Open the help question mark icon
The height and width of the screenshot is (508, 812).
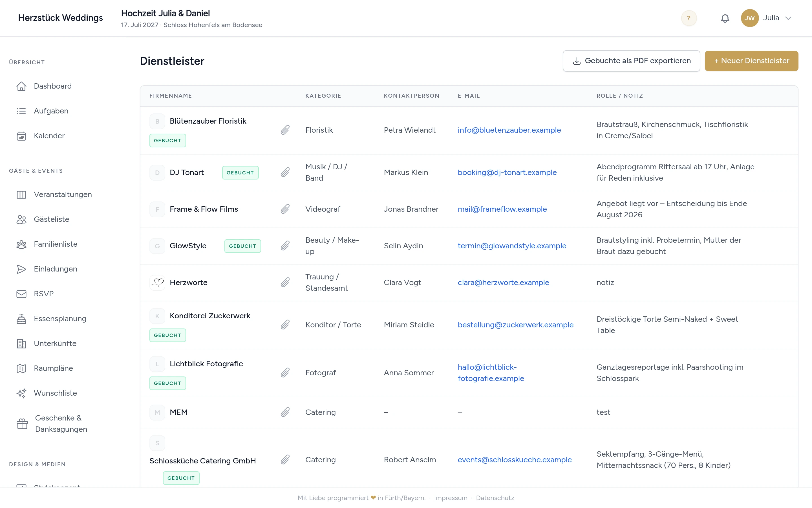(x=689, y=18)
